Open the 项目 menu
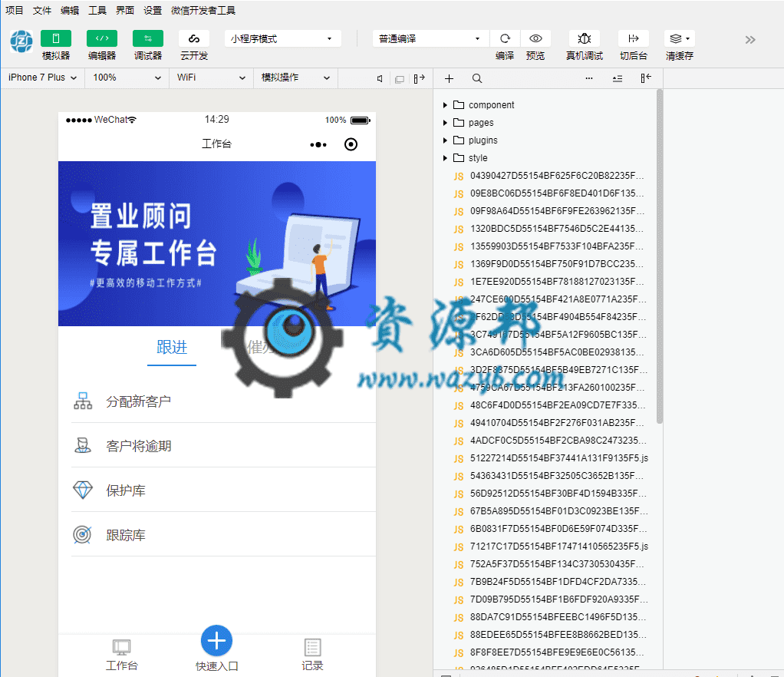 (15, 10)
